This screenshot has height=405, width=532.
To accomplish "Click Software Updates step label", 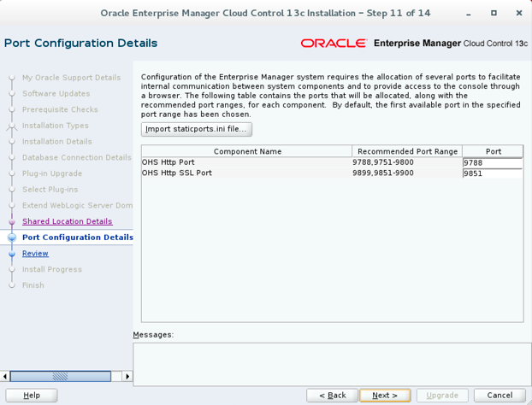I will coord(56,93).
